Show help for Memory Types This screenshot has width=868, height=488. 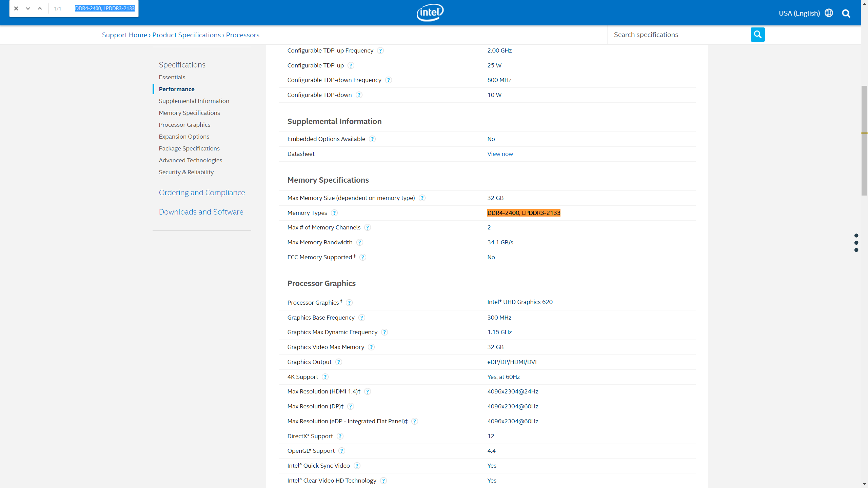click(x=334, y=213)
